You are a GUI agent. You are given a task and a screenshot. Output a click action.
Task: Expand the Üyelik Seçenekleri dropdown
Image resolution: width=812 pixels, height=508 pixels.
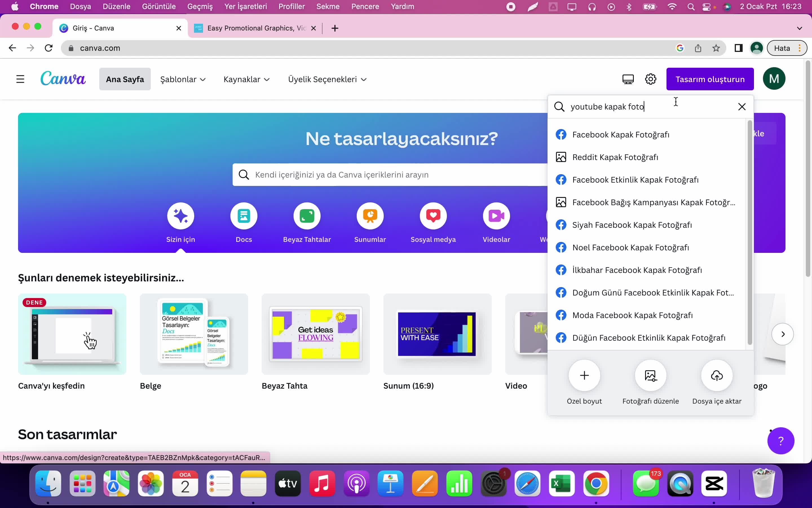point(327,79)
